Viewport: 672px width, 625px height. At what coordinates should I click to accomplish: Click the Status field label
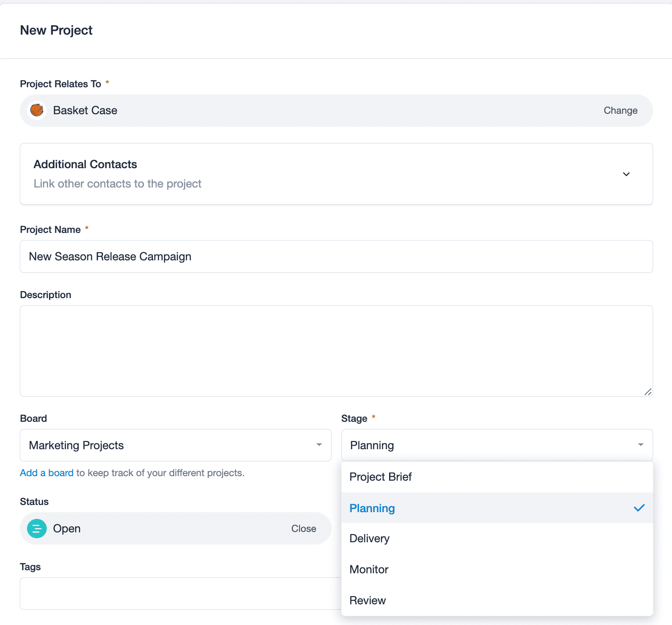tap(34, 502)
